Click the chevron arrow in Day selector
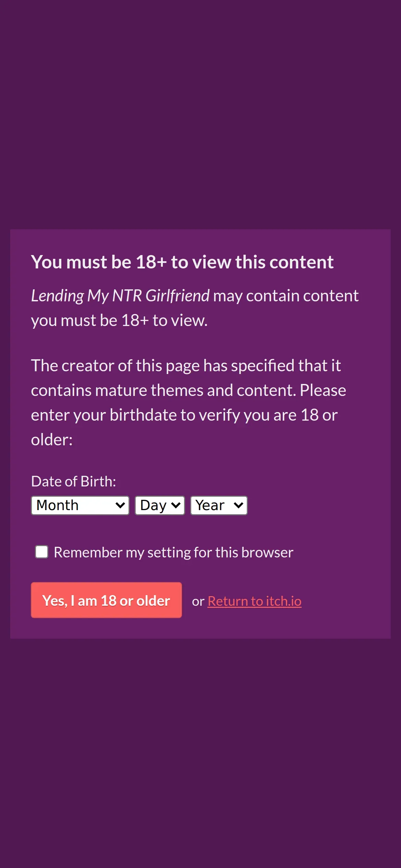The width and height of the screenshot is (401, 868). pos(175,505)
